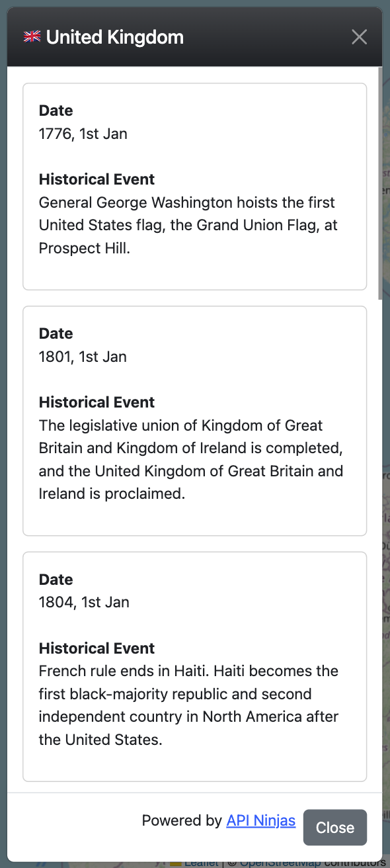
Task: Click the Date label above 1776
Action: click(56, 110)
